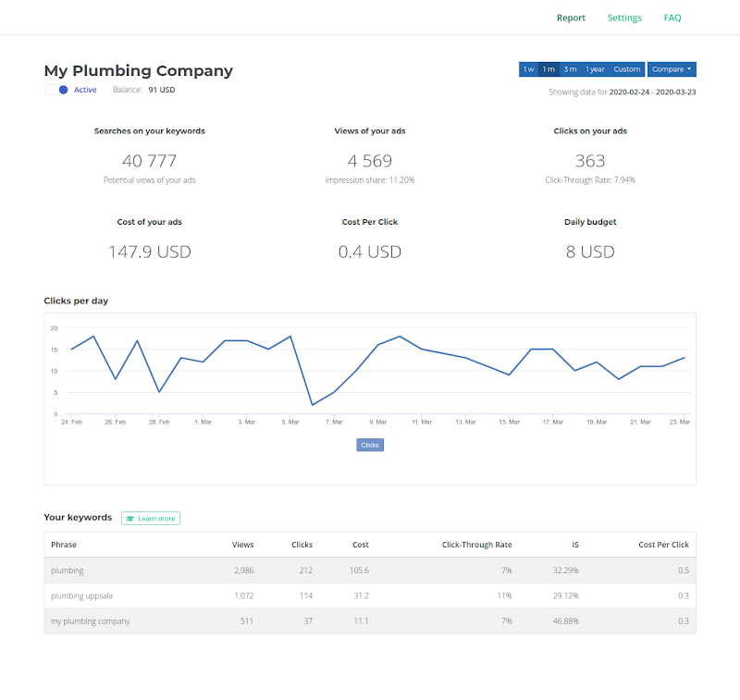Pick the Custom date range option
Screen dimensions: 740x700
click(626, 69)
